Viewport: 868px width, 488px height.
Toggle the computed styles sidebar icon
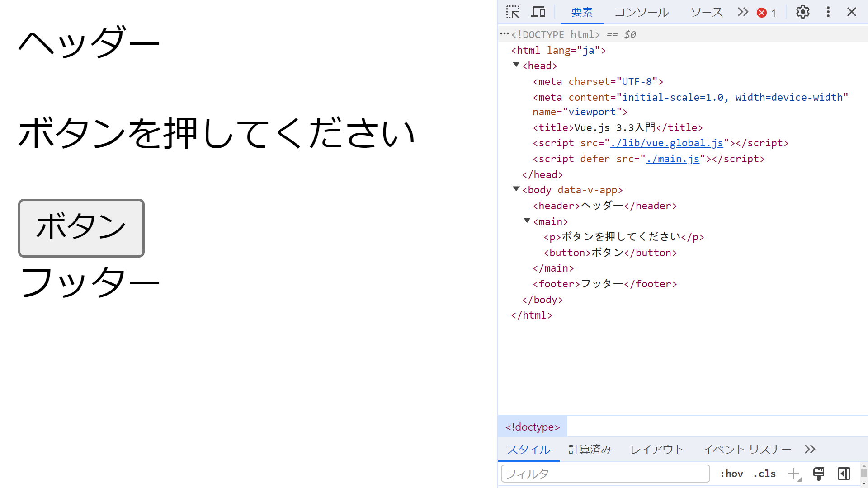click(x=844, y=474)
